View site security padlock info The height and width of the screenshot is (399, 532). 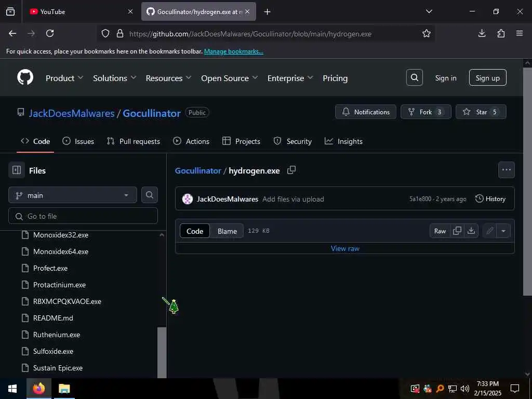(x=120, y=33)
